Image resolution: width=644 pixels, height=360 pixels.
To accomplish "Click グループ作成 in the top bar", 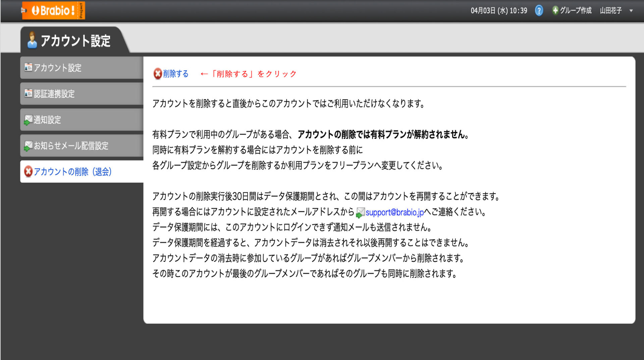I will pyautogui.click(x=576, y=10).
